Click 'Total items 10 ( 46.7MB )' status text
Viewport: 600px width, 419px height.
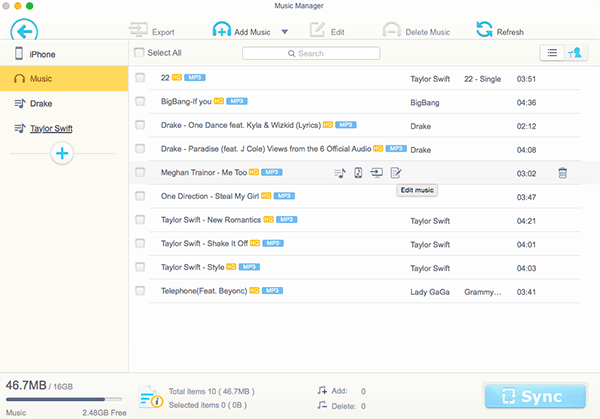(212, 391)
